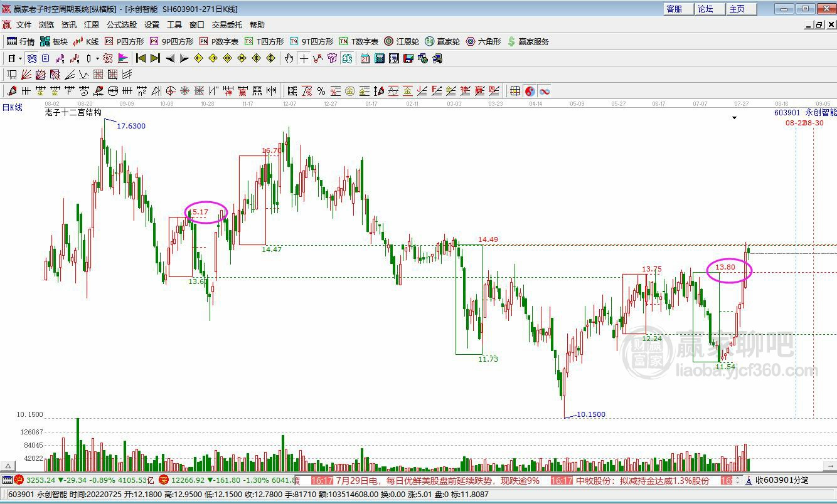Select the hand pan tool
This screenshot has width=837, height=504.
[289, 58]
